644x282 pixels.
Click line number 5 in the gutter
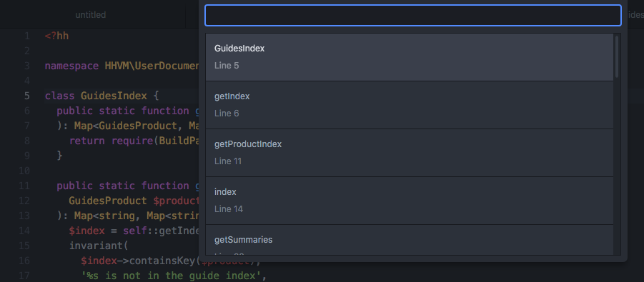pyautogui.click(x=27, y=96)
